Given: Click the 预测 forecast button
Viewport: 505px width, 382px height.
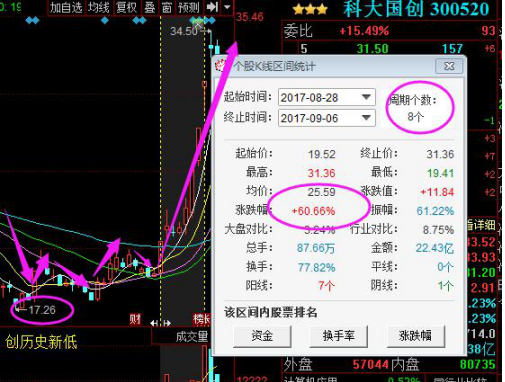Looking at the screenshot, I should pos(189,7).
